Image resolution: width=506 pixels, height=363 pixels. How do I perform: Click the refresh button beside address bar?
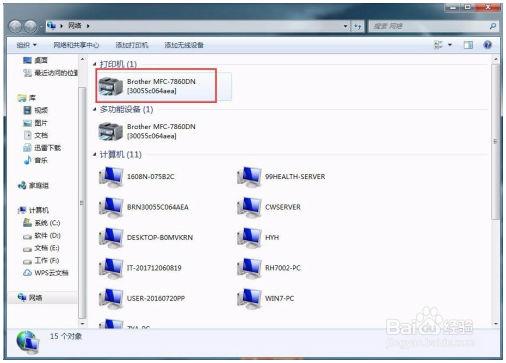point(358,26)
